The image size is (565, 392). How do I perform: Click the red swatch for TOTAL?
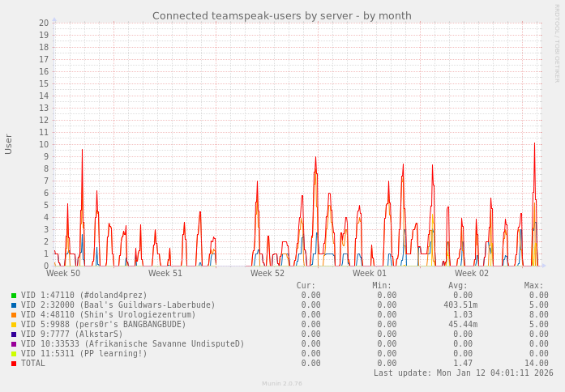click(14, 364)
